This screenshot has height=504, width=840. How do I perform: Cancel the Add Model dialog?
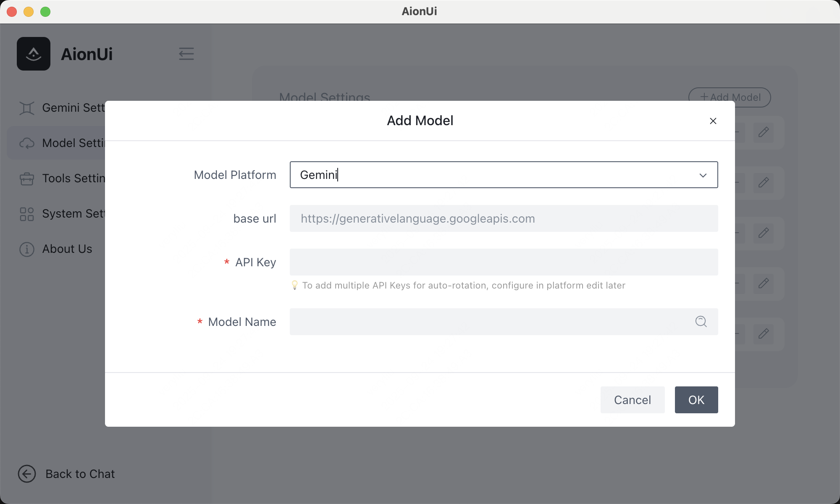pos(633,400)
